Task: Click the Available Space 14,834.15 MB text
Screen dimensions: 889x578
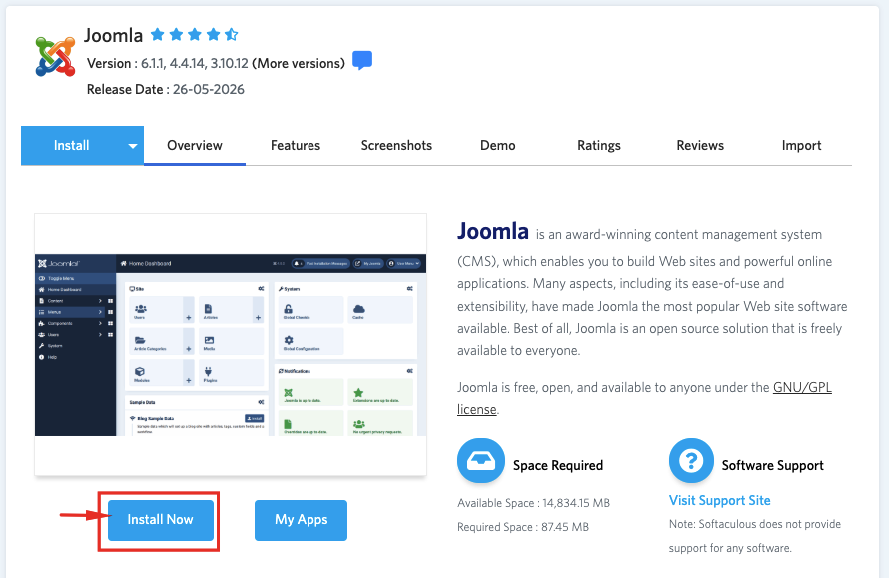Action: pyautogui.click(x=534, y=503)
